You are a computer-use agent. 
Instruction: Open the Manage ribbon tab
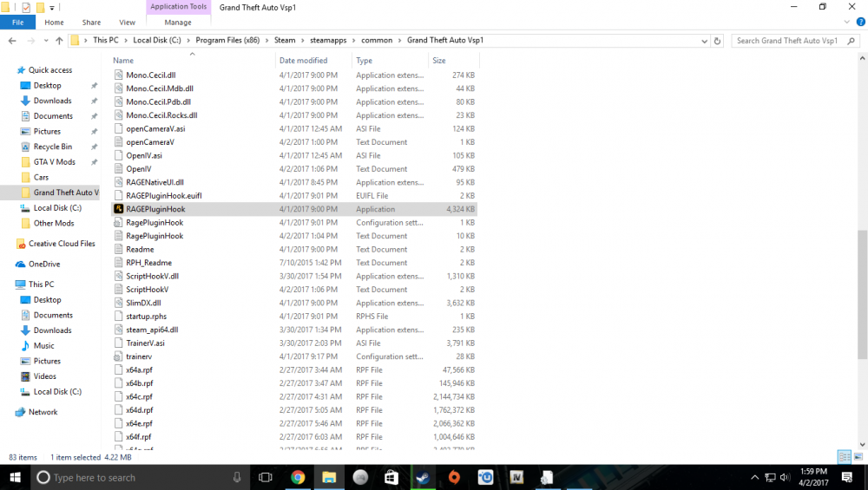click(178, 23)
